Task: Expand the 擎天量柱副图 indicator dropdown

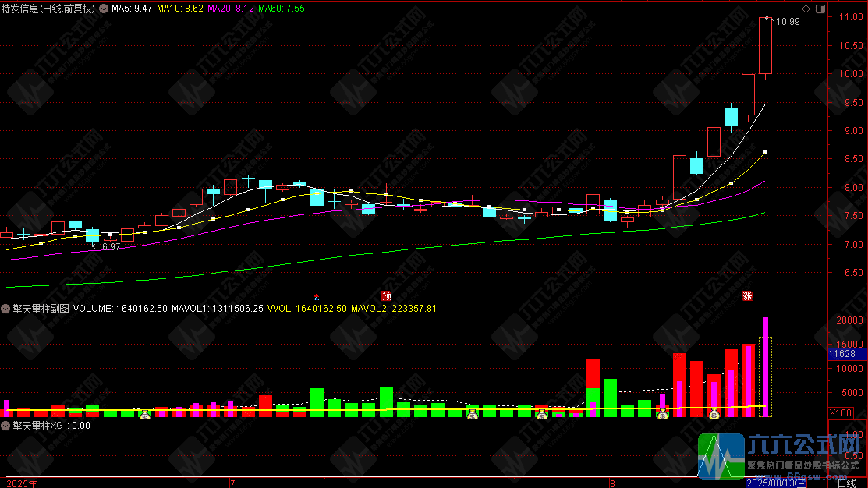Action: [5, 309]
